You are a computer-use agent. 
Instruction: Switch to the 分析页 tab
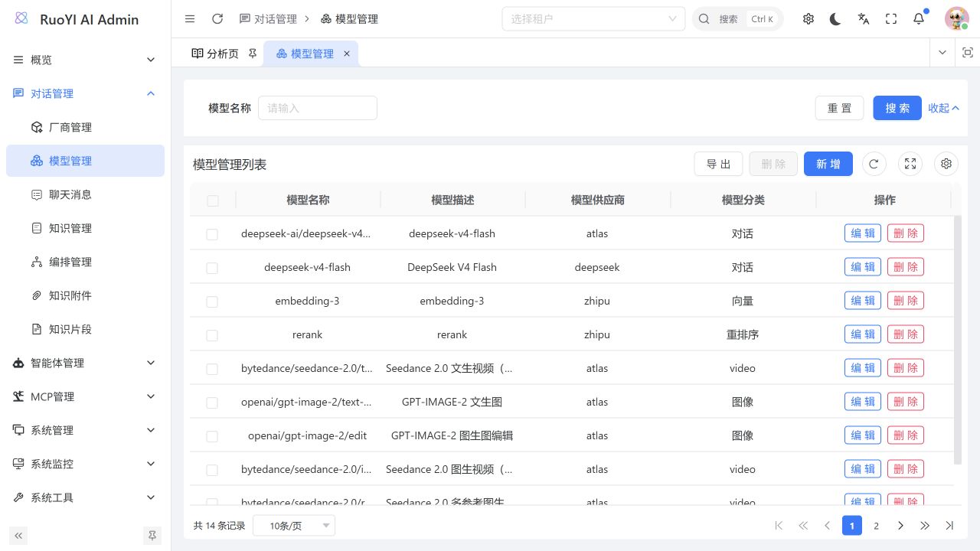[x=223, y=54]
